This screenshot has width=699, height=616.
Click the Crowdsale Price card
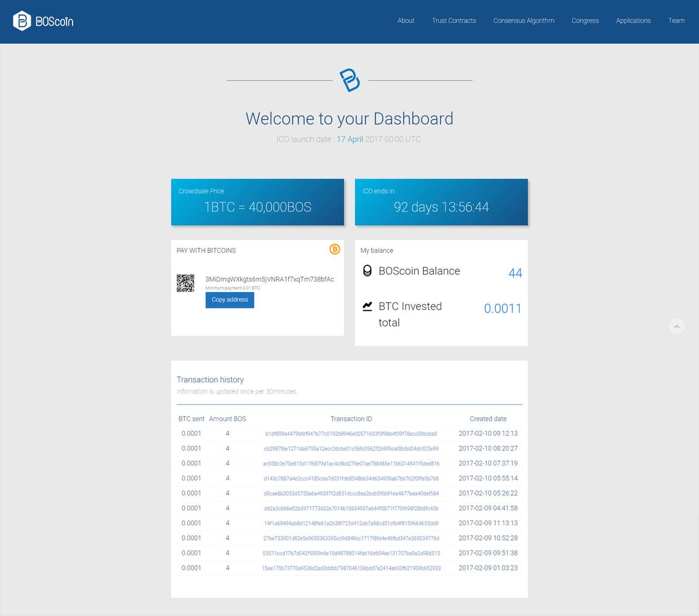click(x=257, y=202)
